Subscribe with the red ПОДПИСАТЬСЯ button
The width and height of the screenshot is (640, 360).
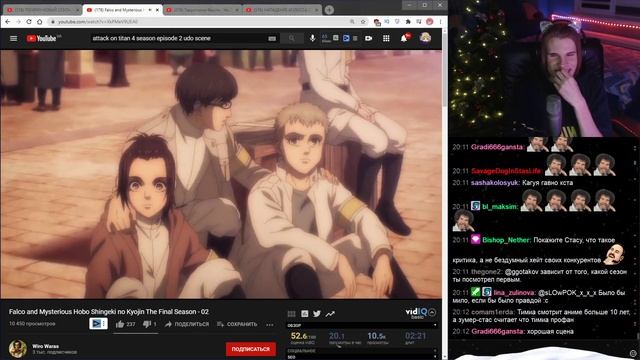251,349
